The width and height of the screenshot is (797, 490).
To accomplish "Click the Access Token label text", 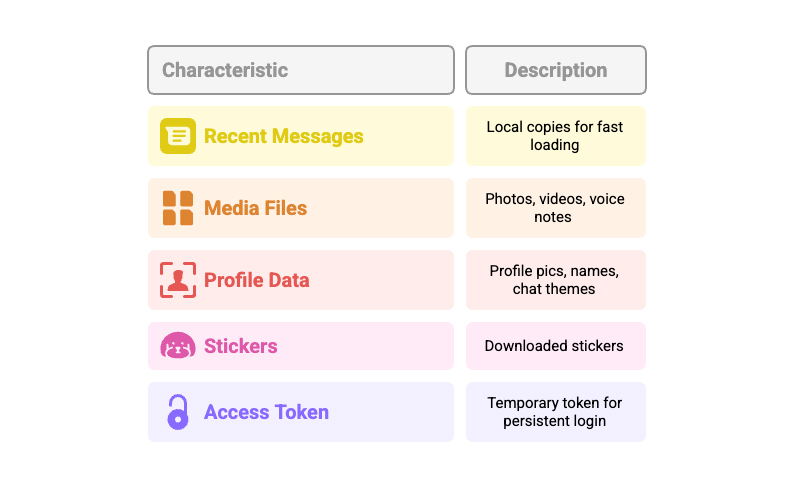I will (x=266, y=412).
